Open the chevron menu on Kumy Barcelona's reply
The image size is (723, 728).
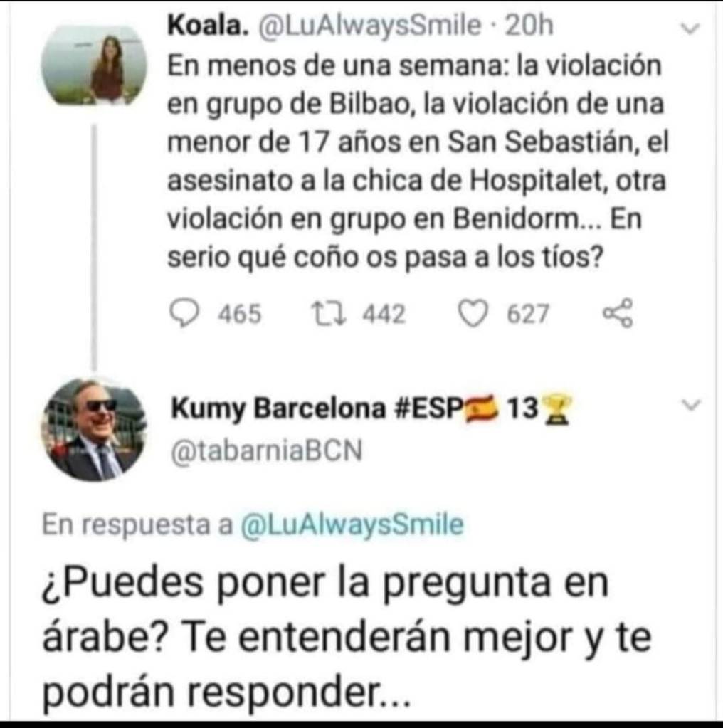click(691, 406)
